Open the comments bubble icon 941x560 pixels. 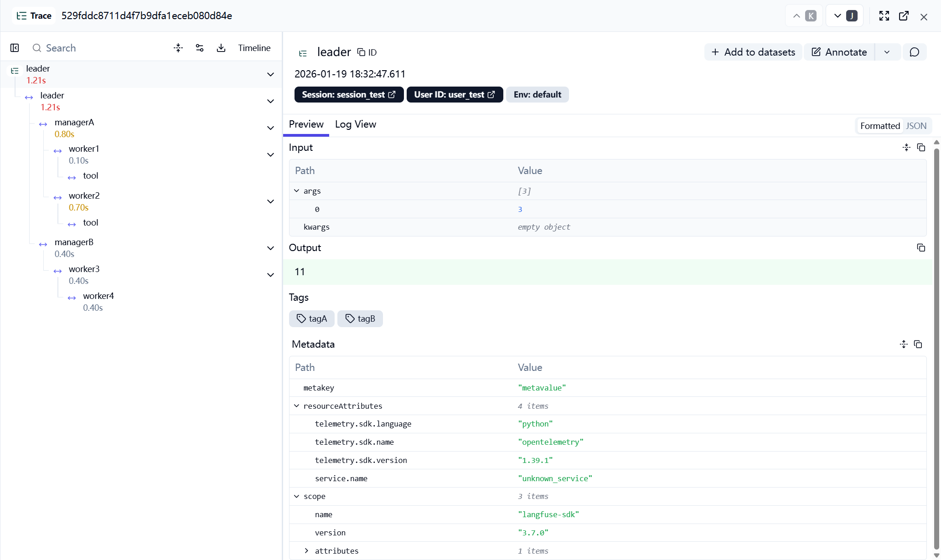pyautogui.click(x=914, y=52)
